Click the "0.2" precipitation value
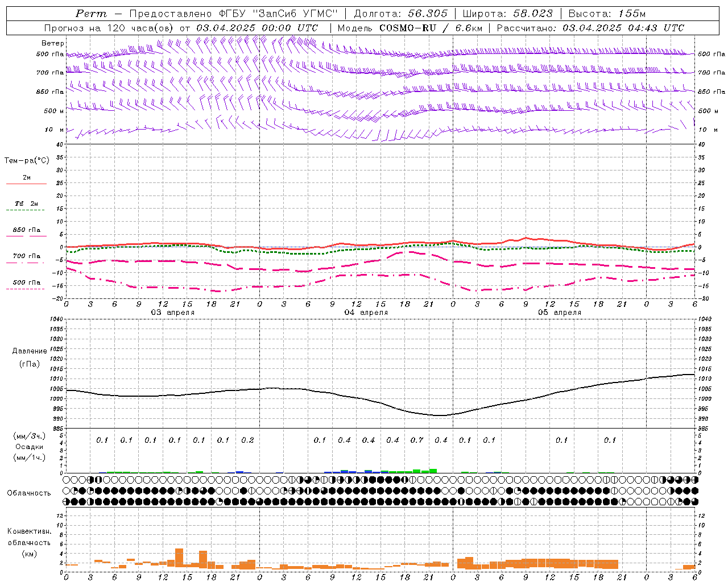The image size is (728, 582). (247, 440)
